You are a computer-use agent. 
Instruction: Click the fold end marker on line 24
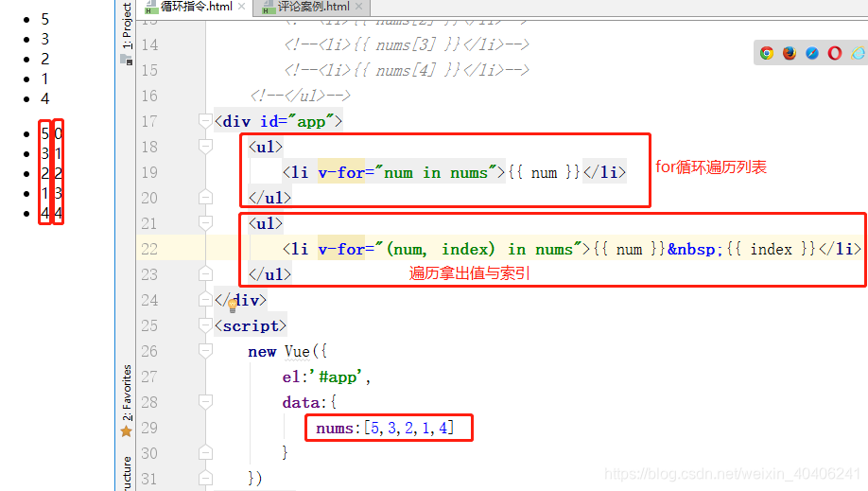tap(205, 300)
